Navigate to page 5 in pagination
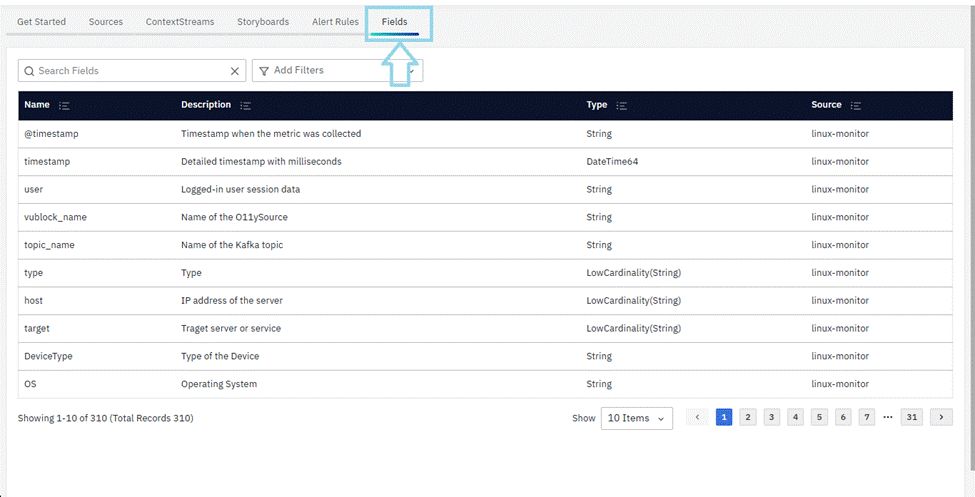The width and height of the screenshot is (975, 497). click(820, 418)
